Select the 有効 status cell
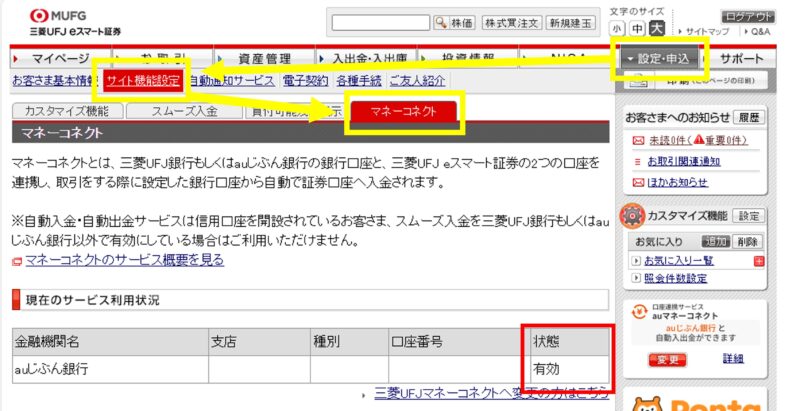Screen dimensions: 800x411 [x=570, y=369]
